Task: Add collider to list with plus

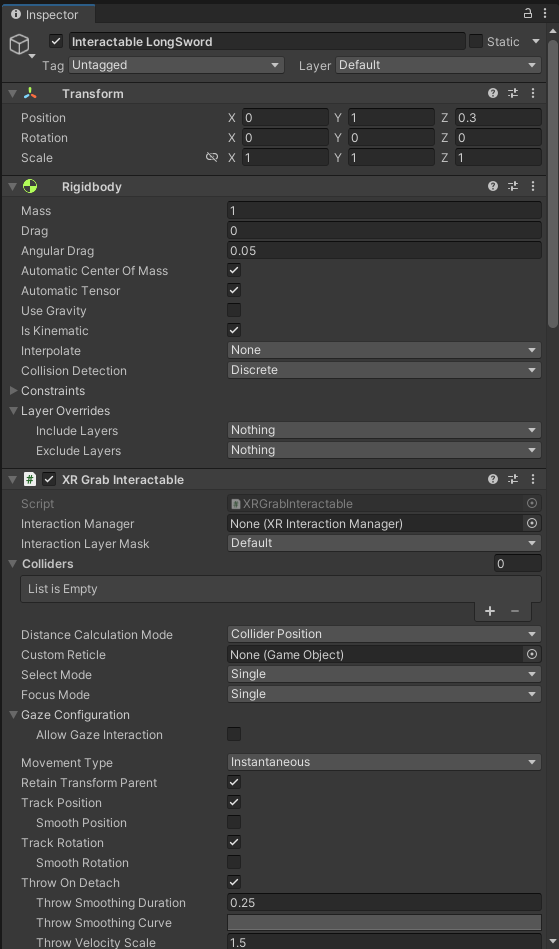Action: tap(490, 611)
